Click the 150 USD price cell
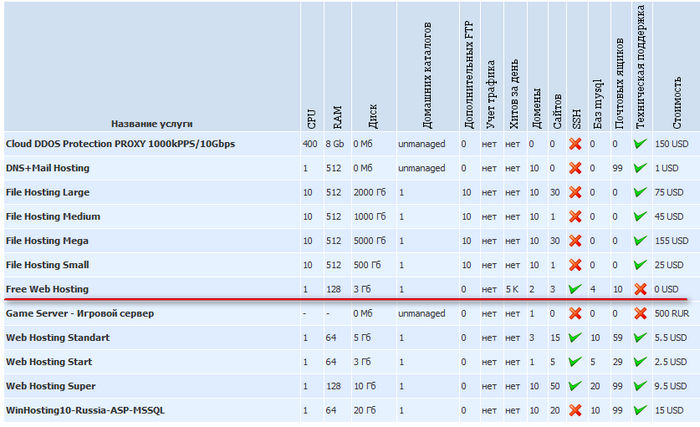 [671, 144]
